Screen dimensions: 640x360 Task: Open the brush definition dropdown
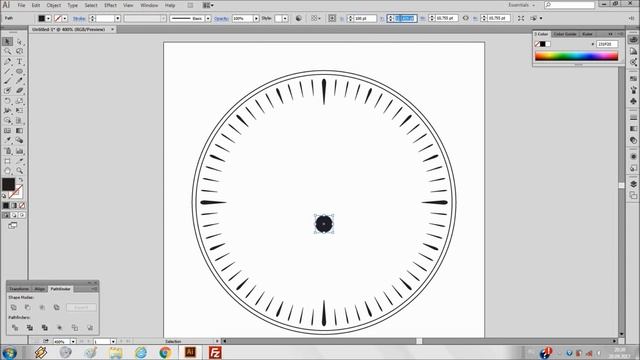208,18
